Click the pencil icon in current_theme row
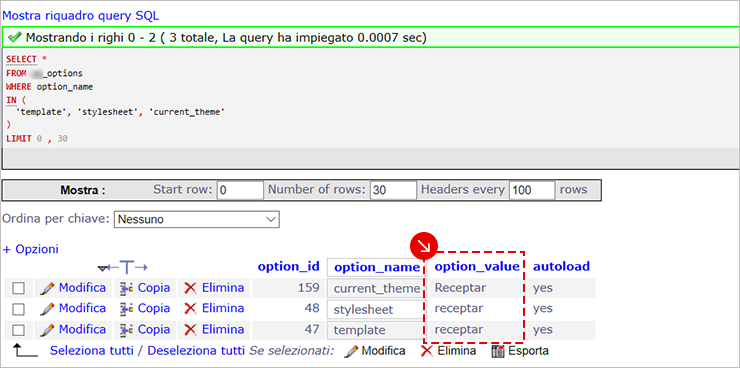 47,288
